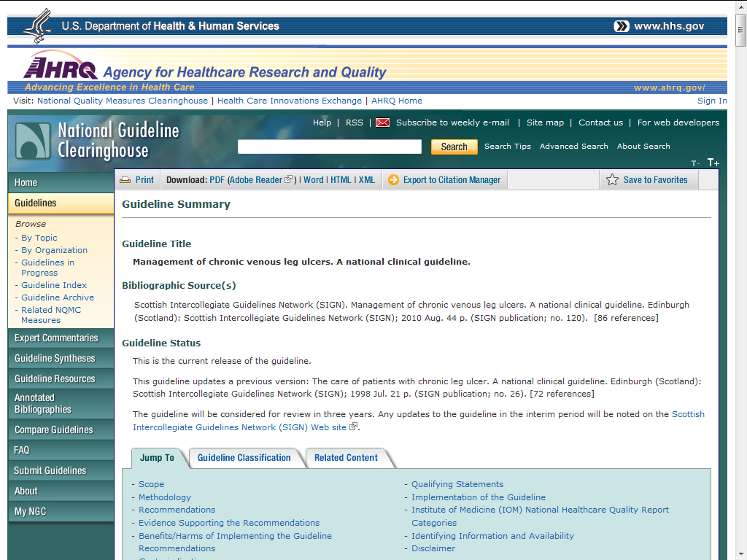Click Subscribe to weekly e-mail
Screen dimensions: 747x560
point(452,122)
